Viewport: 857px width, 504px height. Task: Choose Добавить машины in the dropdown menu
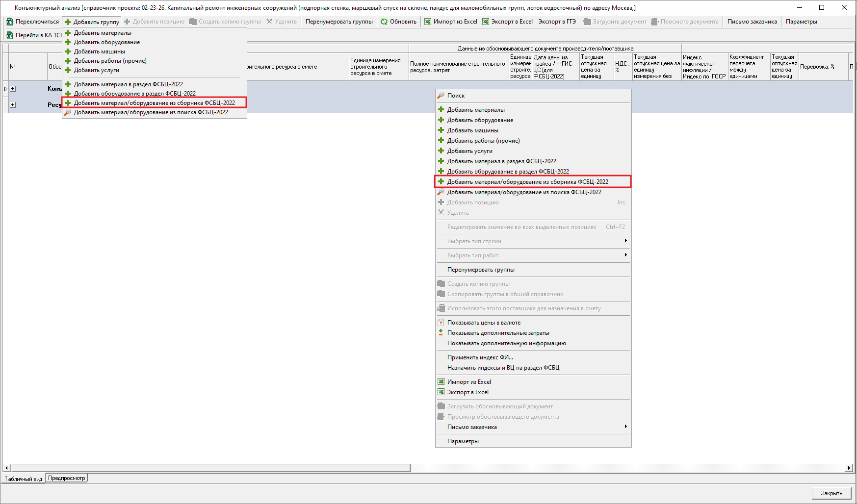(x=99, y=51)
